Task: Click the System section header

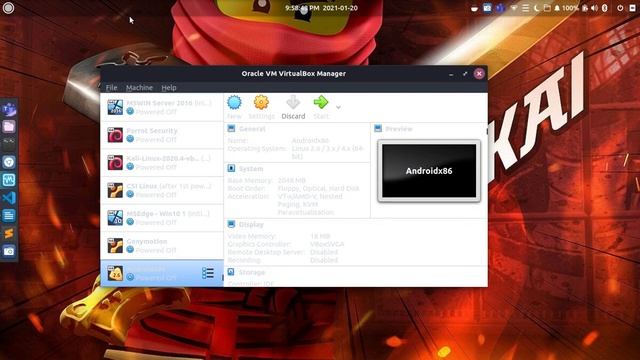Action: click(x=251, y=169)
